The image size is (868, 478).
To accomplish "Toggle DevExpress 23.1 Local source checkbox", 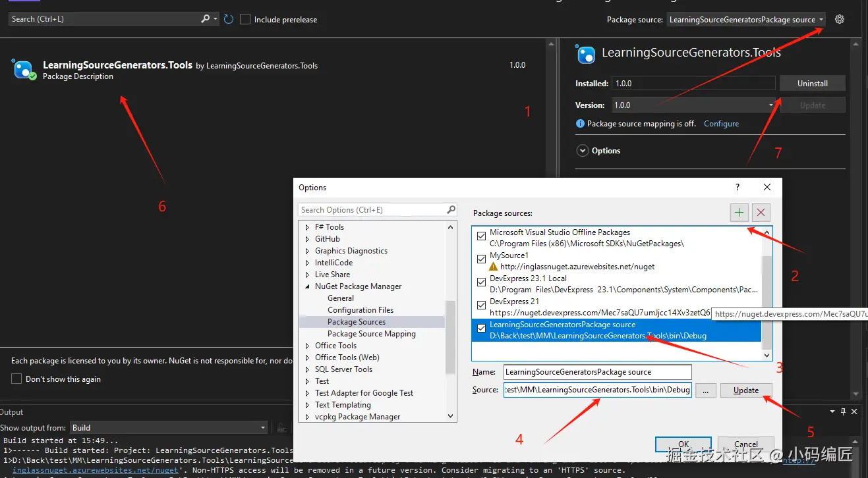I will pos(482,283).
